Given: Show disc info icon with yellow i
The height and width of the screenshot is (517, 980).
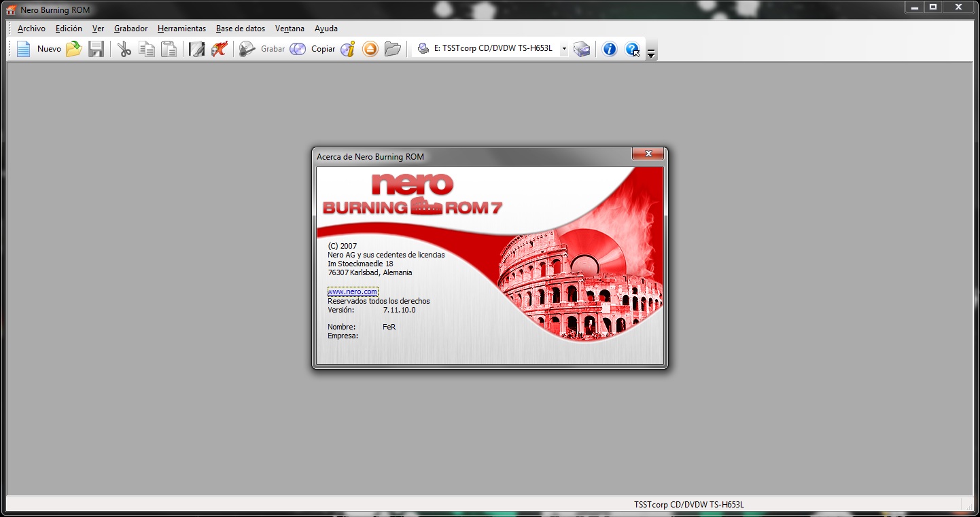Looking at the screenshot, I should click(x=348, y=49).
